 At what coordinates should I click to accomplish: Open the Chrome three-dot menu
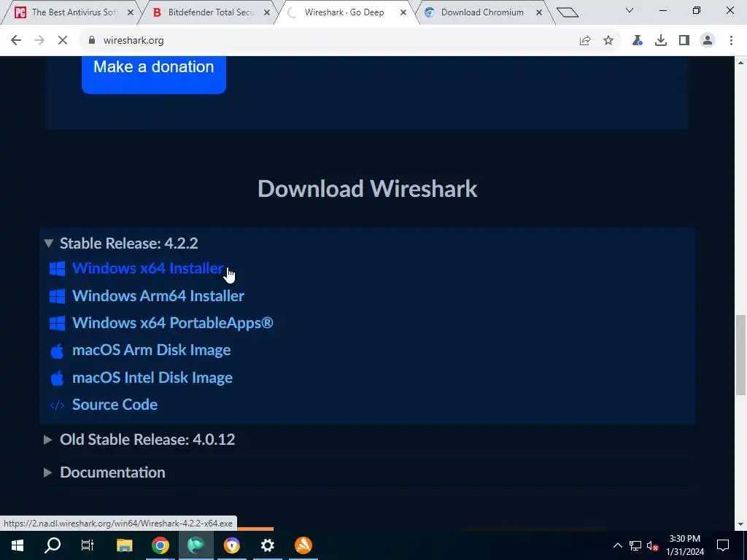tap(731, 41)
